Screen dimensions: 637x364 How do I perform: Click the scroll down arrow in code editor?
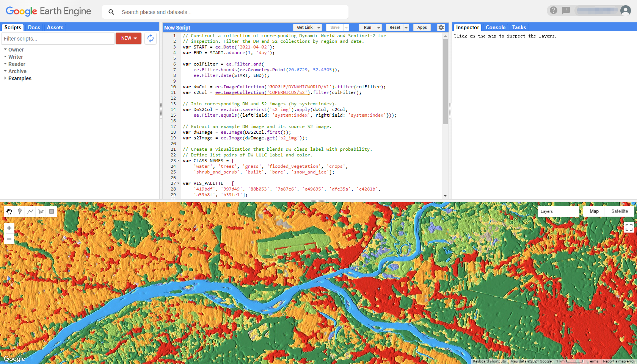445,196
